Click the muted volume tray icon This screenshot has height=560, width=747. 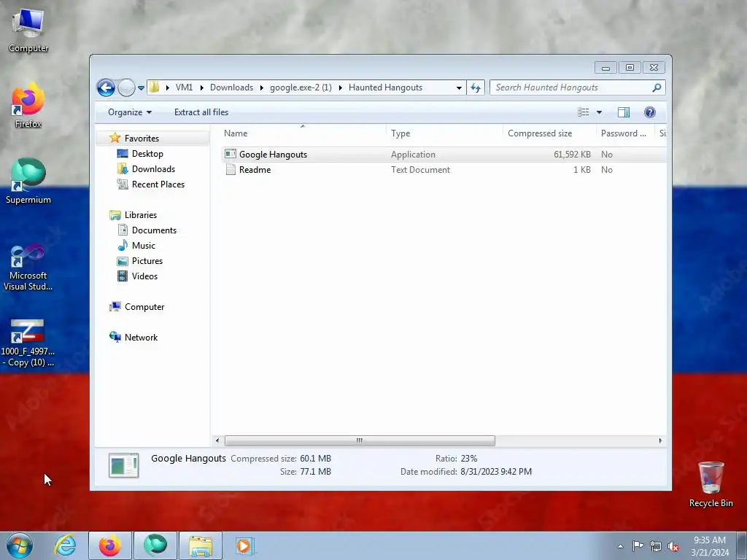673,547
